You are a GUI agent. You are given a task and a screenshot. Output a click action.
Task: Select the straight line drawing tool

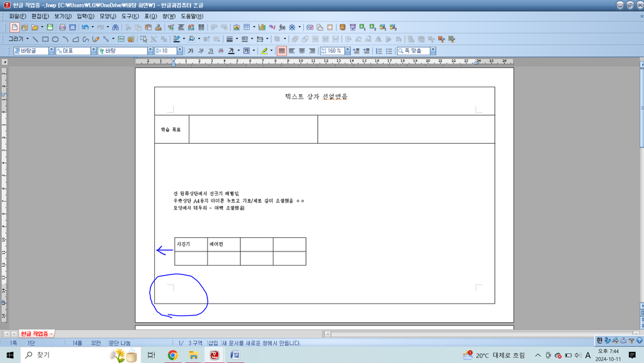point(35,39)
